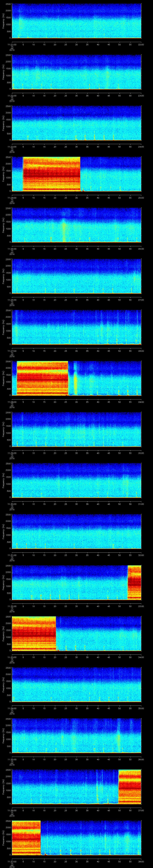153x868 pixels.
Task: Click the 11:23:00 spectrogram panel
Action: tap(76, 123)
